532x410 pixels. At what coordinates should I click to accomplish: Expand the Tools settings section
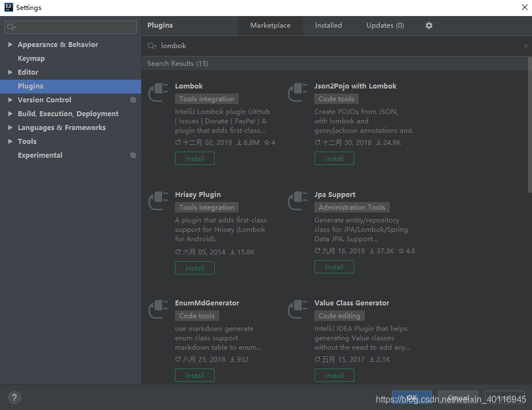(x=10, y=142)
